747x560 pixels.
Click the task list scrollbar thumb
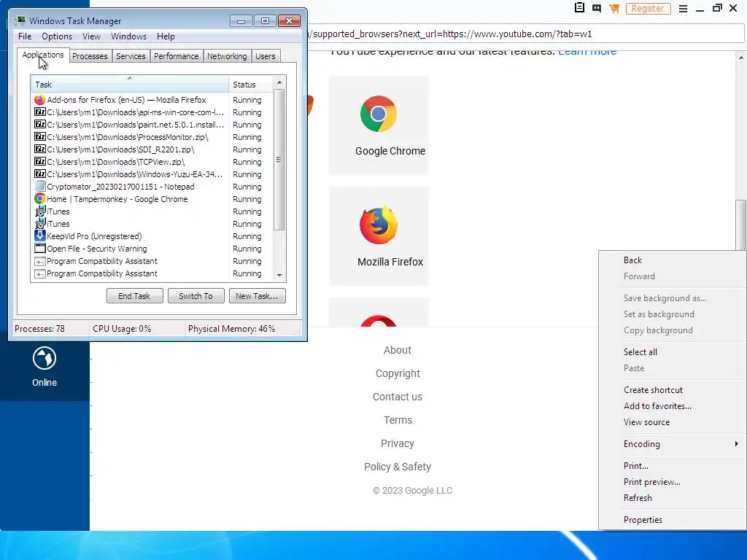(279, 160)
